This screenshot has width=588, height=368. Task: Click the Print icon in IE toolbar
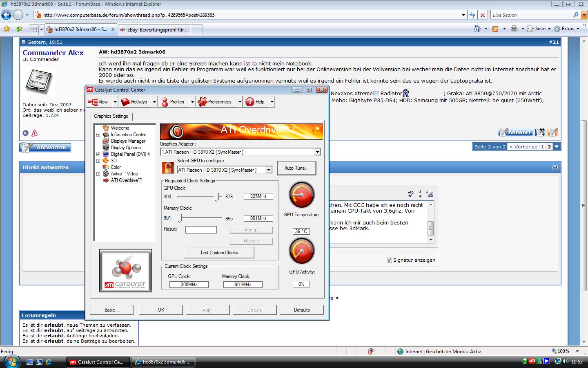click(x=514, y=29)
